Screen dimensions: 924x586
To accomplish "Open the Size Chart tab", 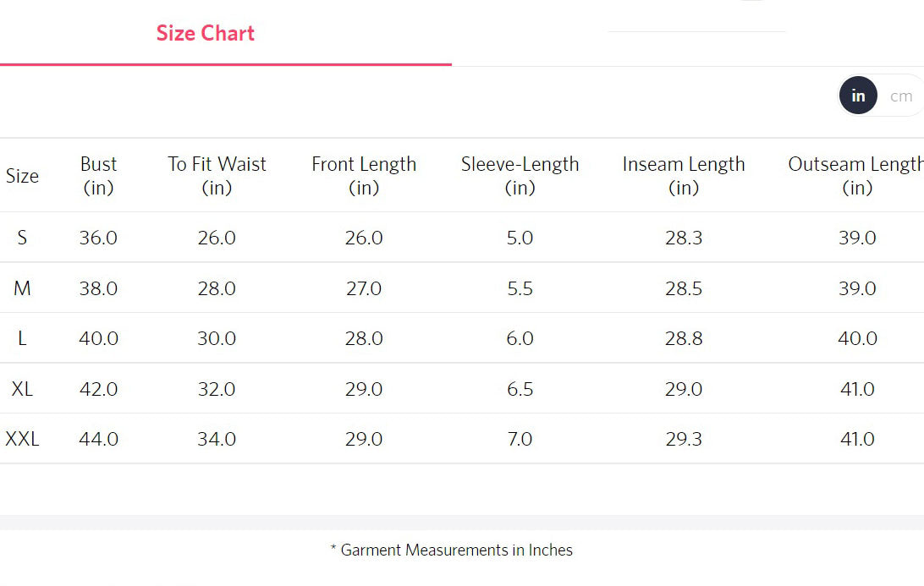I will (x=206, y=34).
